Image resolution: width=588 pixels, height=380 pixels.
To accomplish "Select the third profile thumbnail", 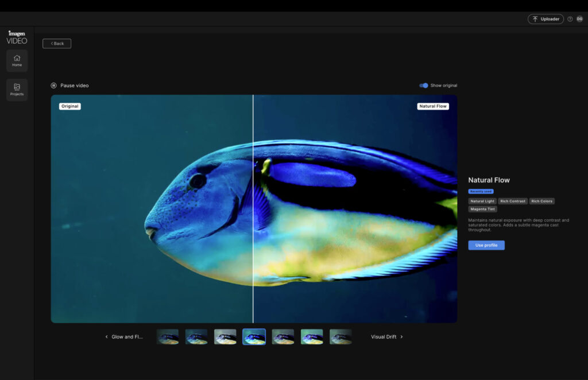I will pyautogui.click(x=225, y=337).
